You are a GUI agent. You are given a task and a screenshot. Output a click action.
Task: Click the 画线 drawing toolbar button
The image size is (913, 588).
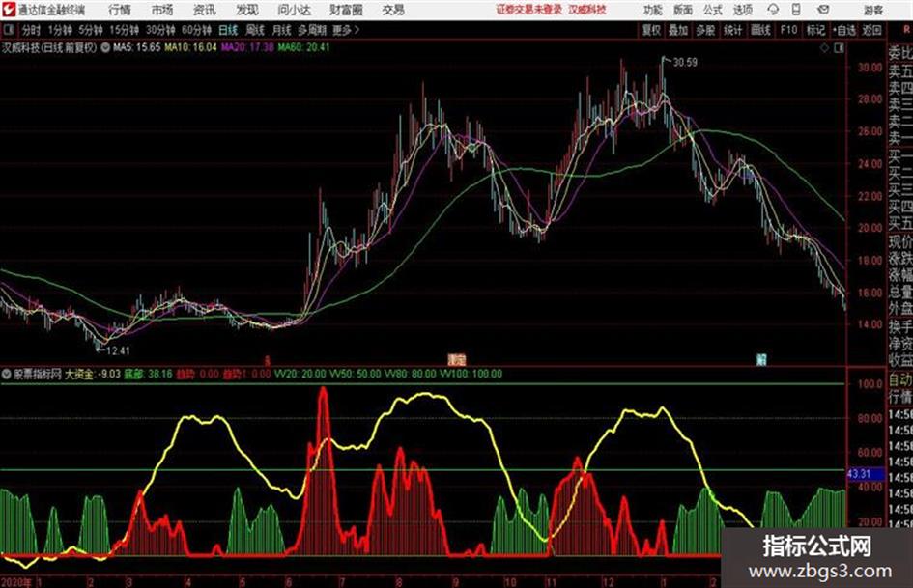(760, 30)
